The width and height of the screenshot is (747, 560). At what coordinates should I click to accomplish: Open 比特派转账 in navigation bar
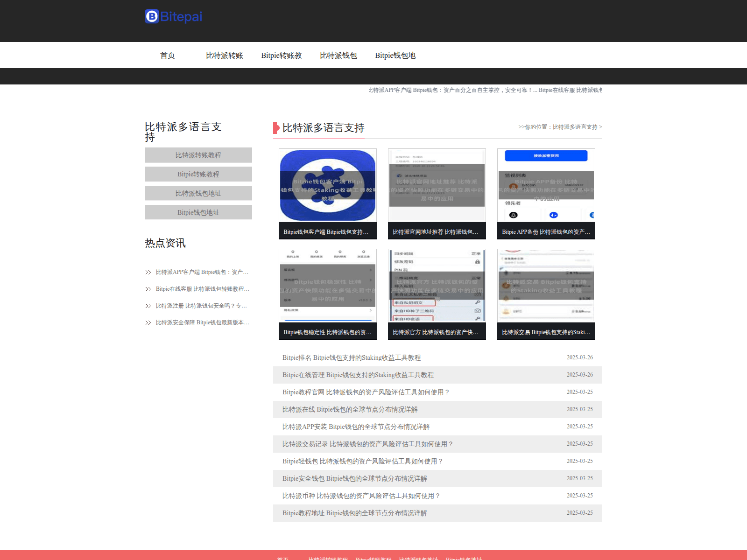click(x=225, y=55)
